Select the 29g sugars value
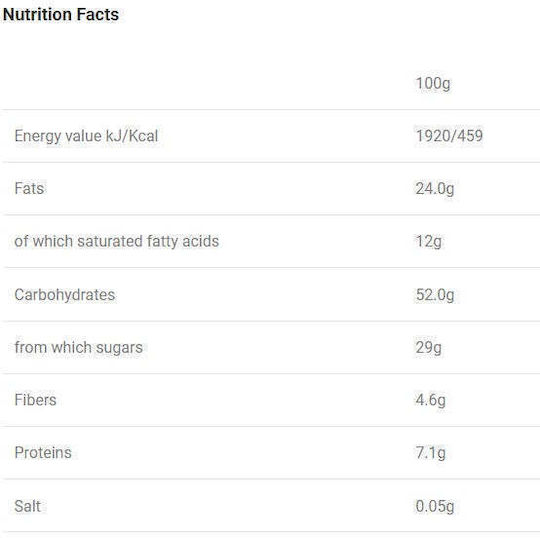This screenshot has height=538, width=540. (428, 347)
